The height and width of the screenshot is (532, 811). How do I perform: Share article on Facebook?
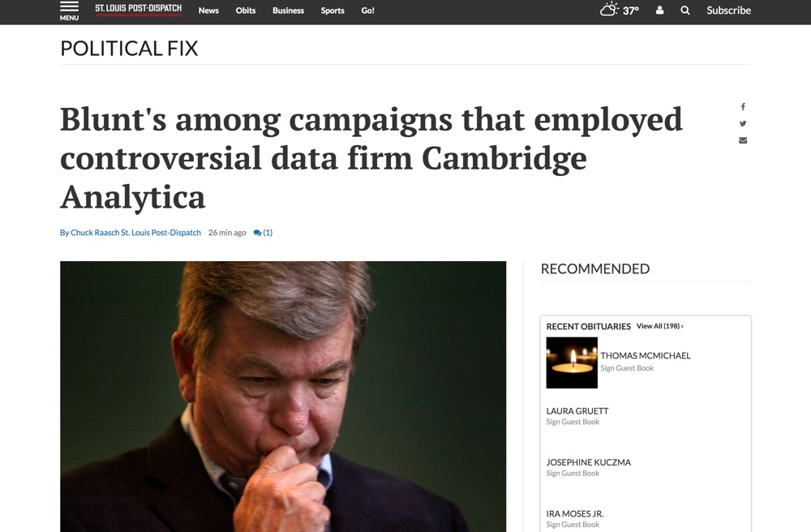(743, 107)
